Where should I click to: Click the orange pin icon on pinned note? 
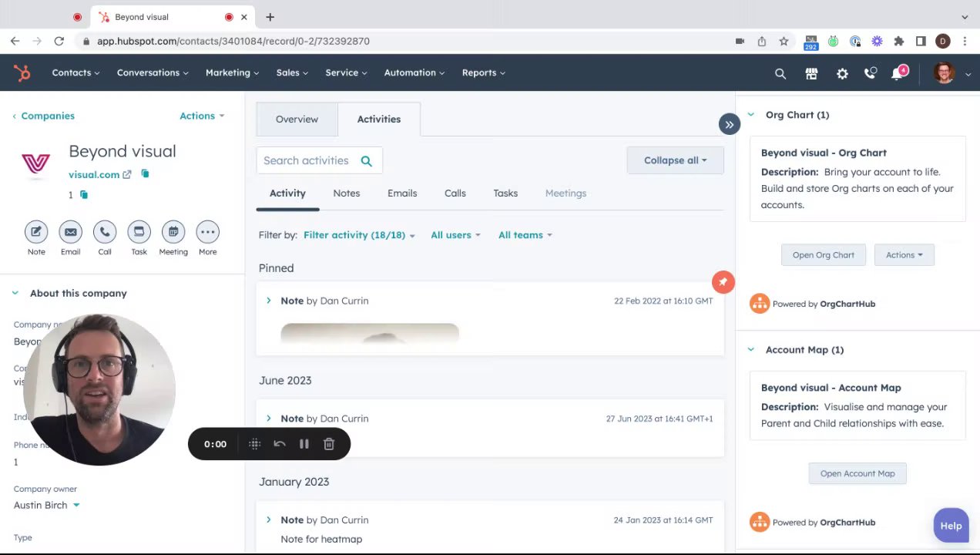coord(723,282)
